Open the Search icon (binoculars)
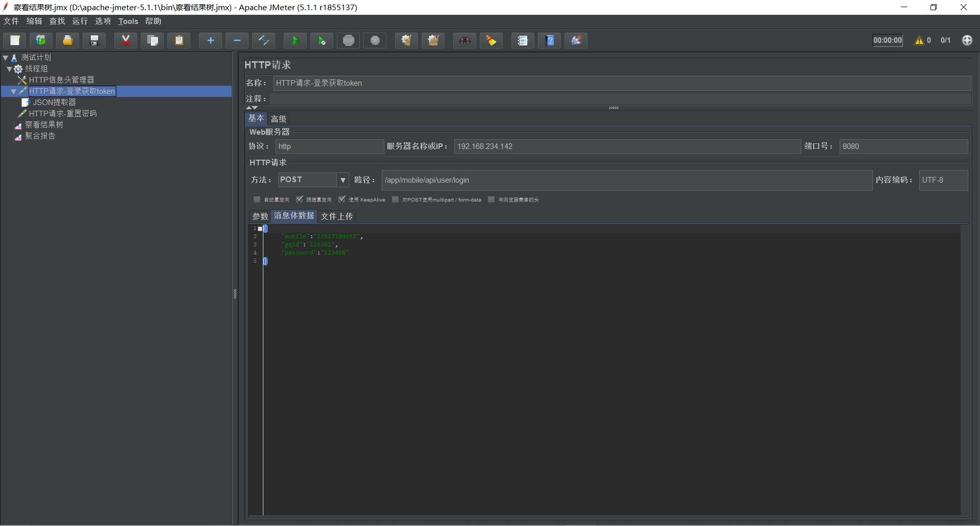 click(464, 40)
